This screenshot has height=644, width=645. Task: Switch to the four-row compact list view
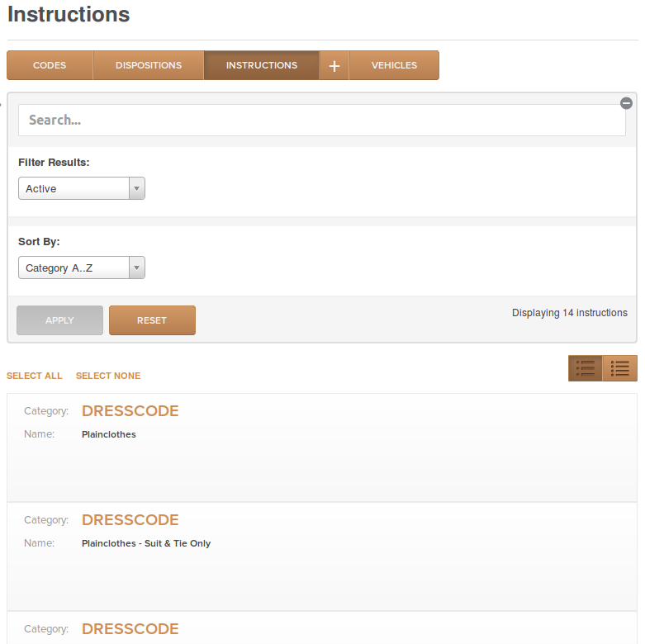619,368
